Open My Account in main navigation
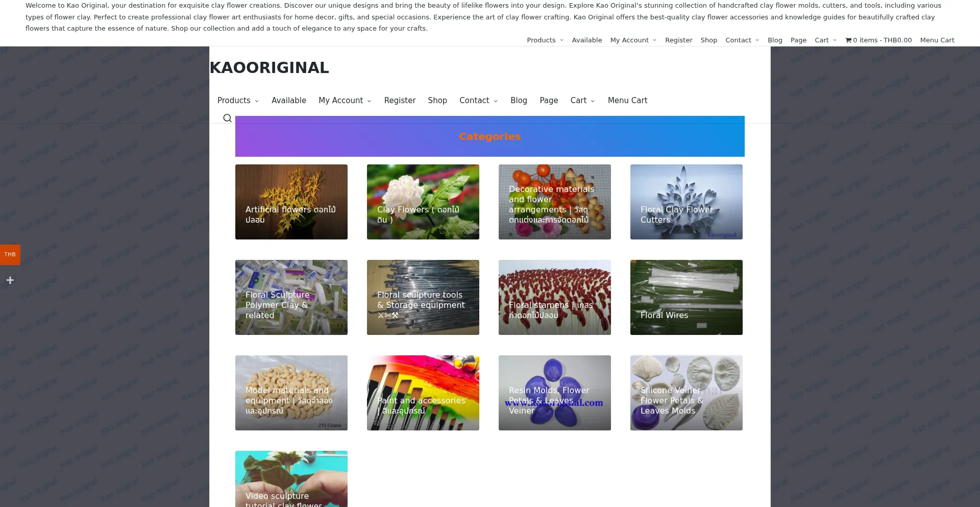The image size is (980, 507). [x=341, y=101]
